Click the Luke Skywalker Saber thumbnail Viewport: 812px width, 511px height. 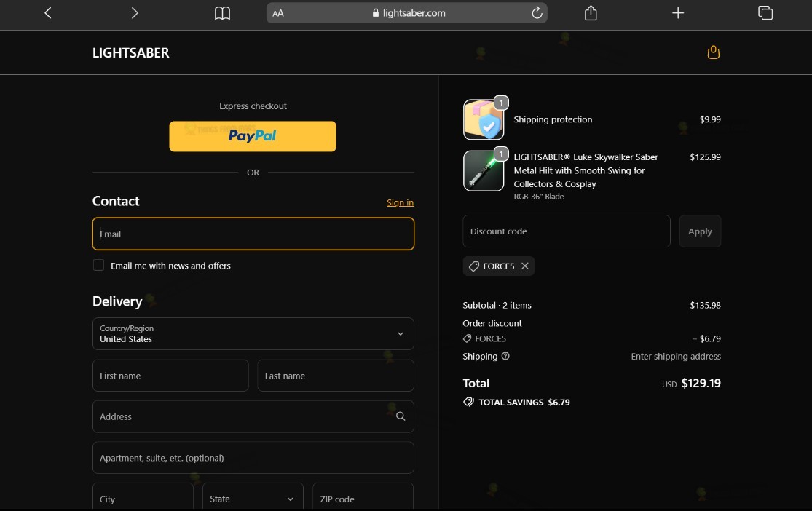[483, 171]
